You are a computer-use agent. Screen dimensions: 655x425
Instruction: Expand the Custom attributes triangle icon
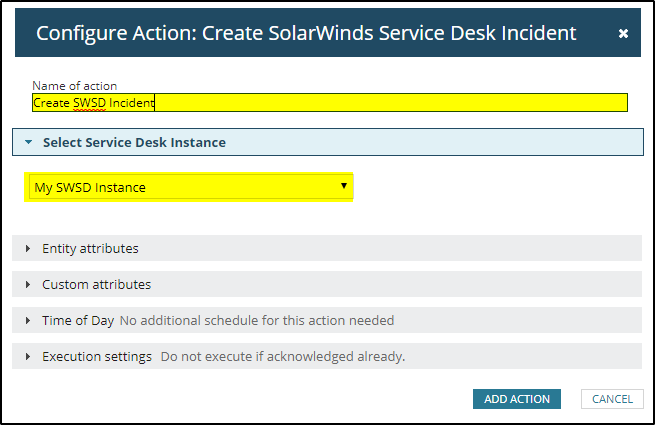(x=28, y=285)
